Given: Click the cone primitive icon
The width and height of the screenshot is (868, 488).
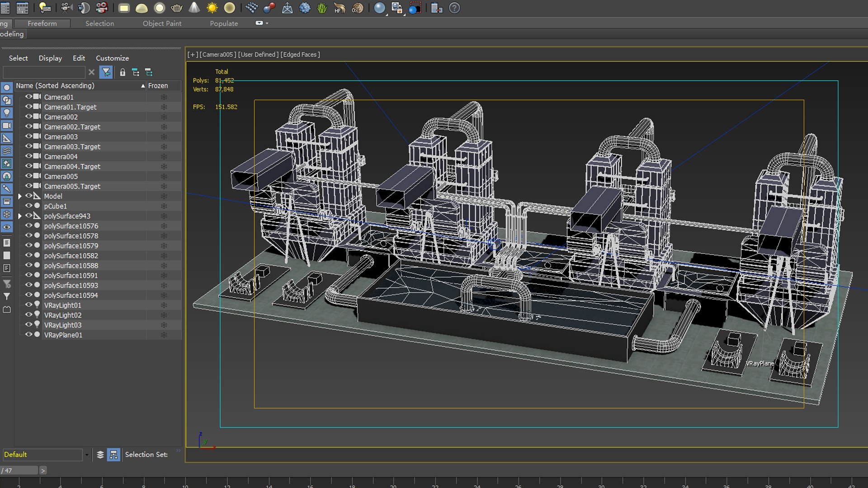Looking at the screenshot, I should point(194,8).
